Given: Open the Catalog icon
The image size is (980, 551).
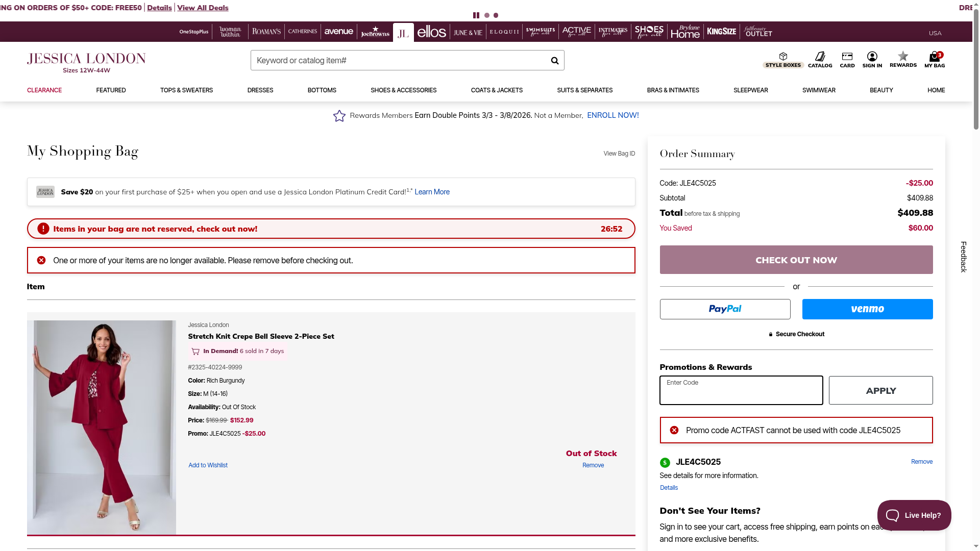Looking at the screenshot, I should (x=820, y=60).
